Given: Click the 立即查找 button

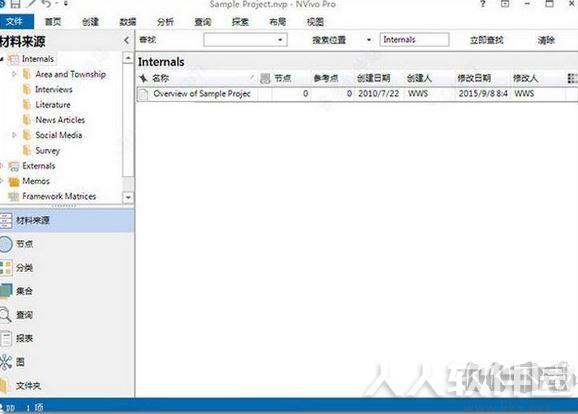Looking at the screenshot, I should pos(486,40).
